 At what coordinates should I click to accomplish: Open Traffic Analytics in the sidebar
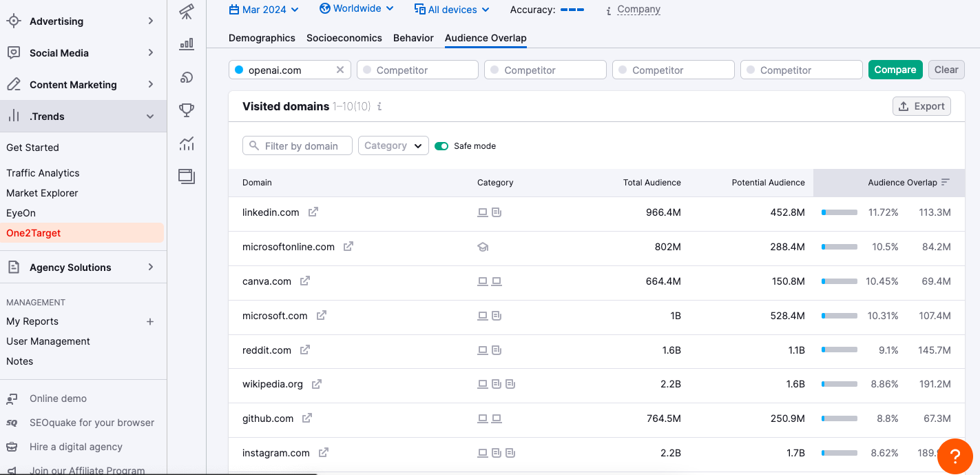point(43,173)
